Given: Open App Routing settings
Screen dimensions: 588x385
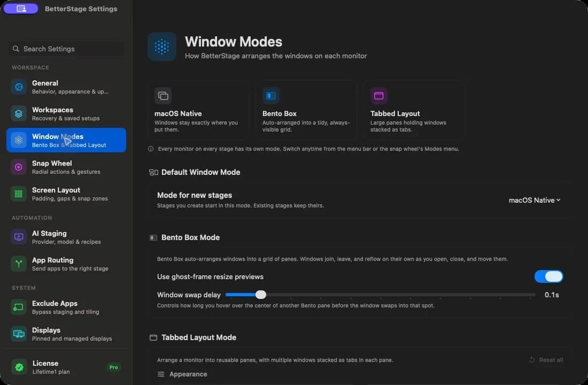Looking at the screenshot, I should (66, 264).
